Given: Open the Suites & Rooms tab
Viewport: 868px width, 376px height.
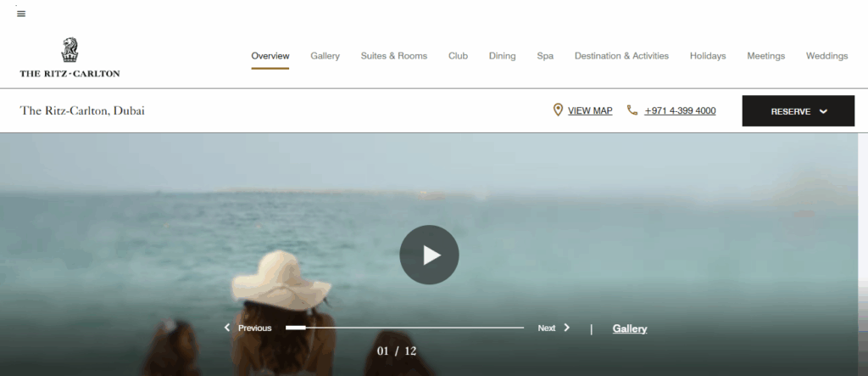Looking at the screenshot, I should [x=394, y=56].
